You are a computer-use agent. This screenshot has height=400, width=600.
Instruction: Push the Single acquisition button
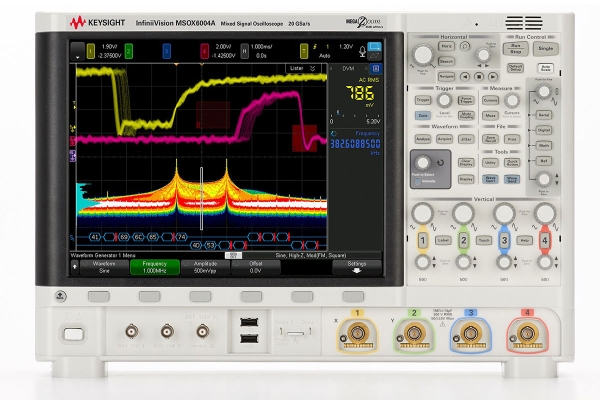tap(546, 49)
